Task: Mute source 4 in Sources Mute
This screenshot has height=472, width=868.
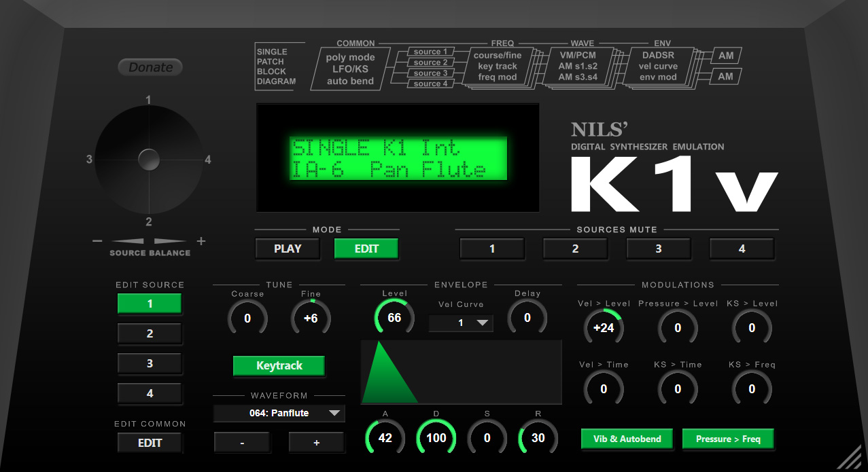Action: (742, 249)
